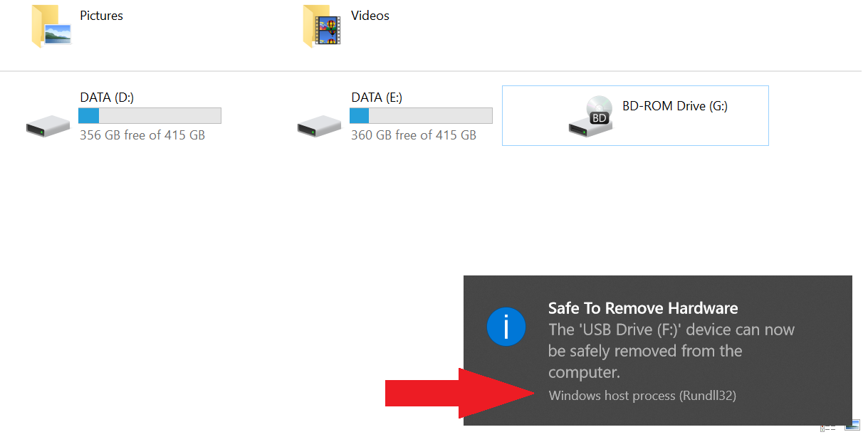This screenshot has height=437, width=868.
Task: Open the Videos folder icon
Action: pos(322,26)
